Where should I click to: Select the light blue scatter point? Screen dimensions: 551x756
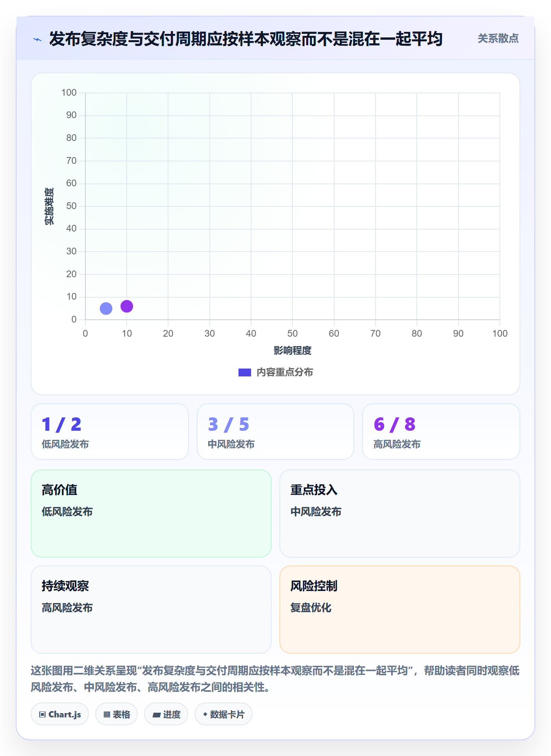[106, 308]
